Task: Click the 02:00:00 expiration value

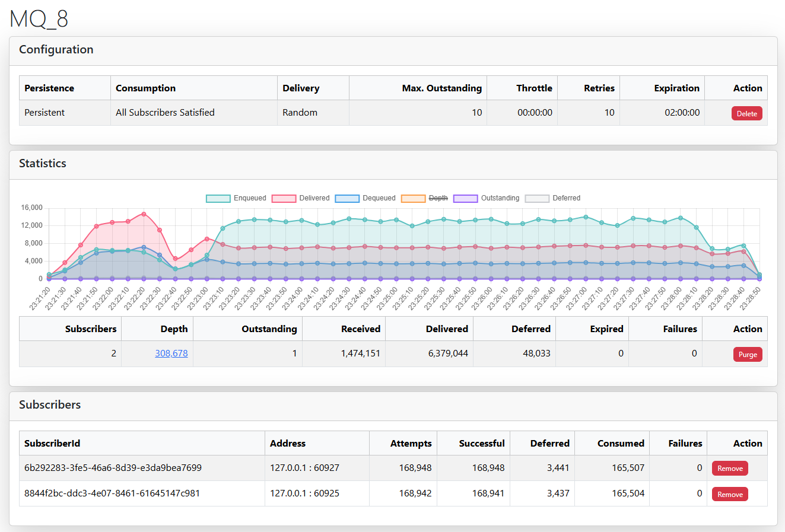Action: pyautogui.click(x=682, y=112)
